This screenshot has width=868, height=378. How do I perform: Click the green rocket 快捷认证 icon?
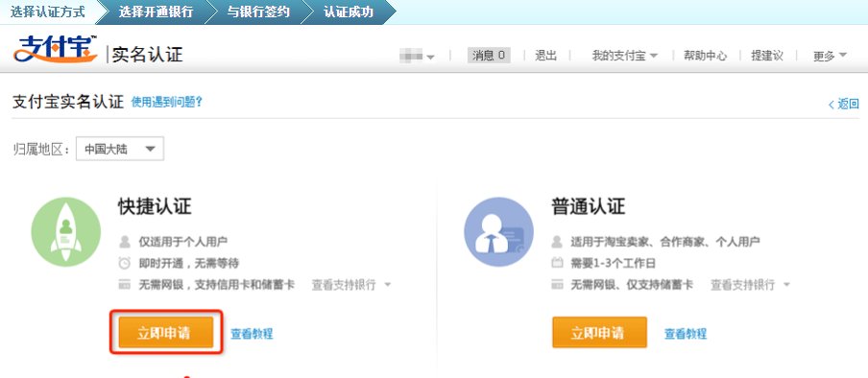[66, 232]
